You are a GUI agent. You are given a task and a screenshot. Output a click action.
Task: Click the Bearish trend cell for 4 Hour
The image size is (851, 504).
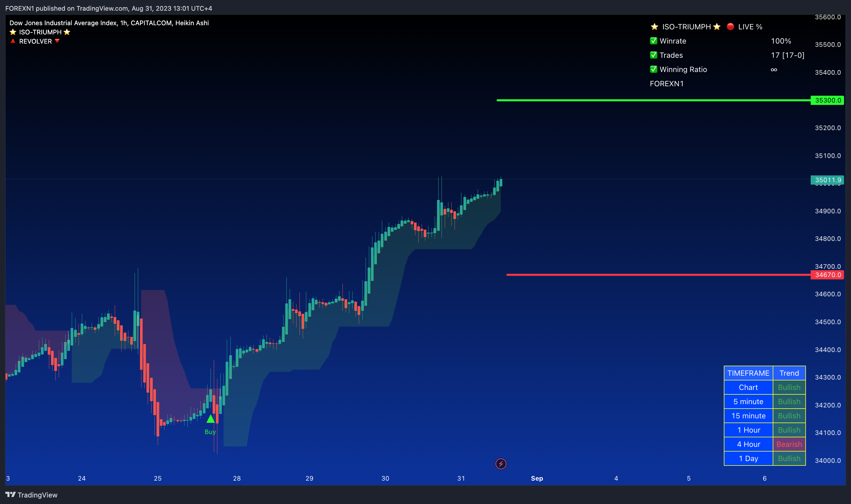pos(789,444)
